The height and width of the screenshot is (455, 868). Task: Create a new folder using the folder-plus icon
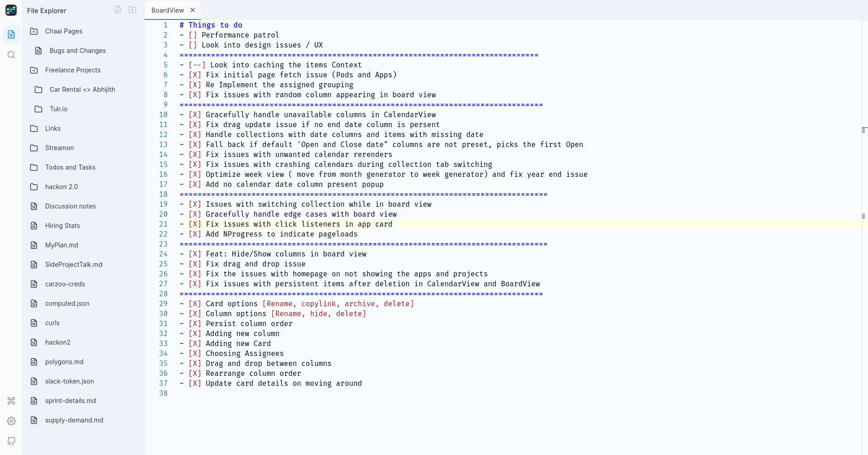coord(132,9)
